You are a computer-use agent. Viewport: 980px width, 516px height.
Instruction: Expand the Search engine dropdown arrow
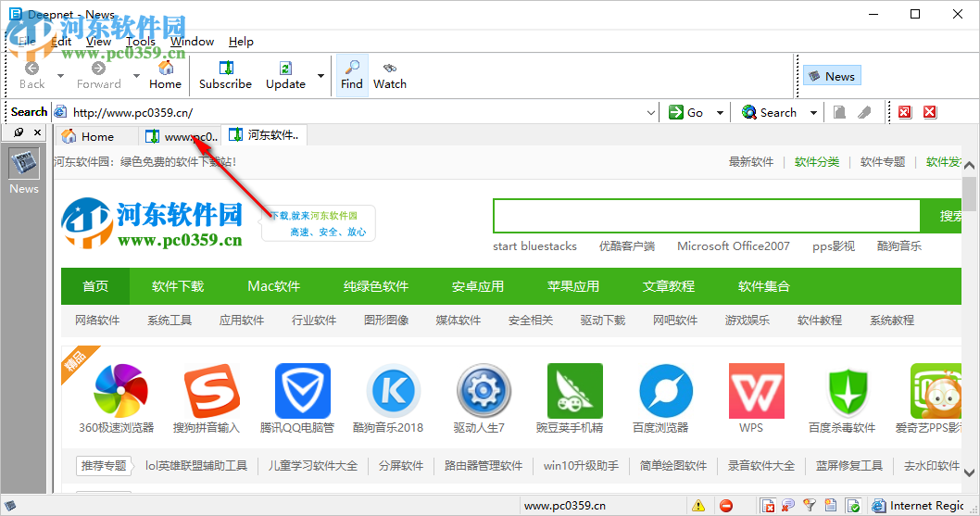point(813,113)
